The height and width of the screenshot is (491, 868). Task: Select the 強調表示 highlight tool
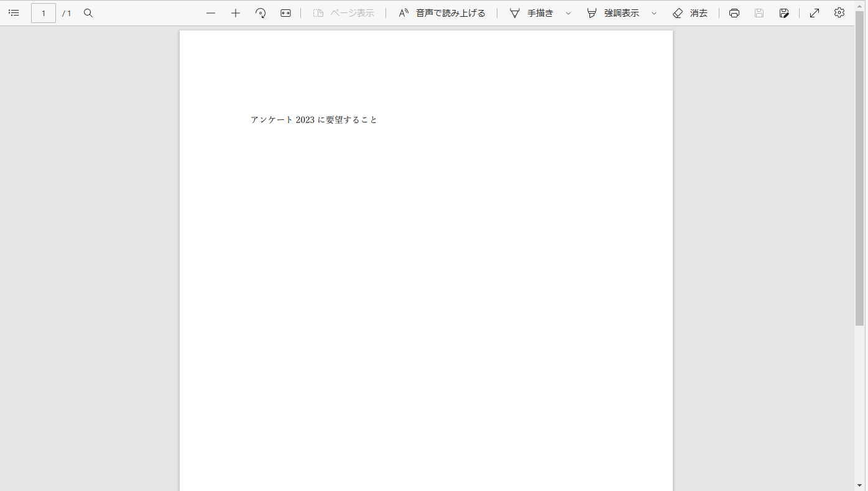click(613, 13)
